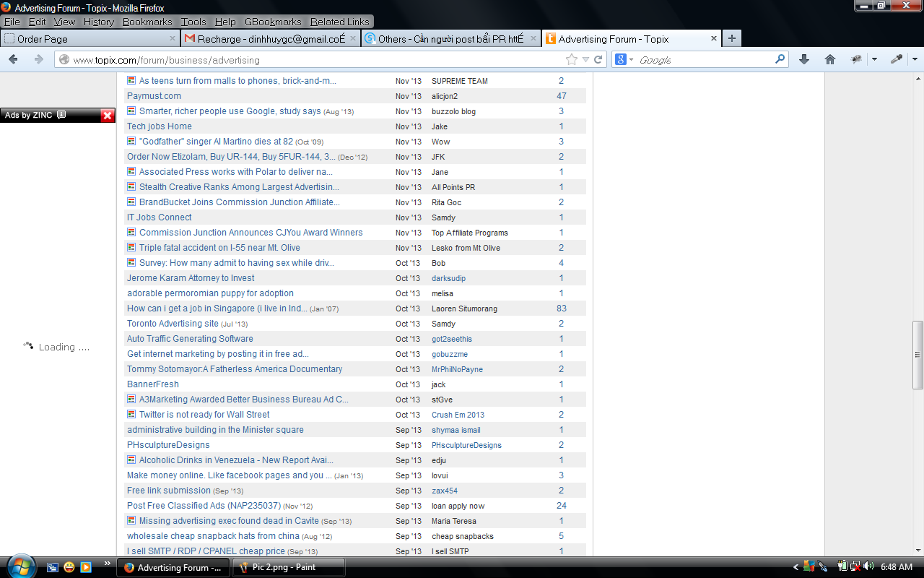Click the forward navigation arrow
Screen dimensions: 924x578
point(39,60)
